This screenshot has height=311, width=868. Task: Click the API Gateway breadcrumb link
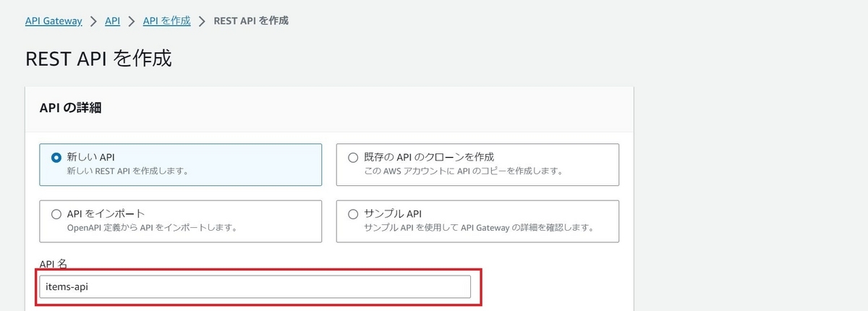54,21
